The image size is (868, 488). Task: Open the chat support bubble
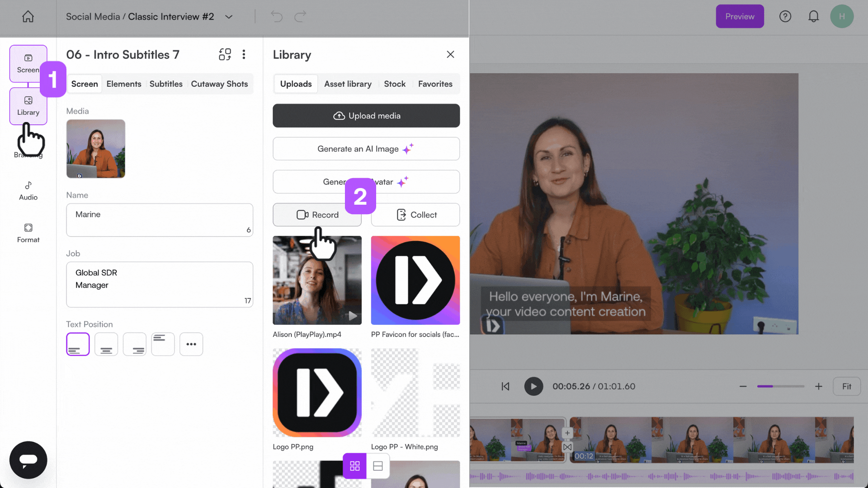(x=28, y=460)
